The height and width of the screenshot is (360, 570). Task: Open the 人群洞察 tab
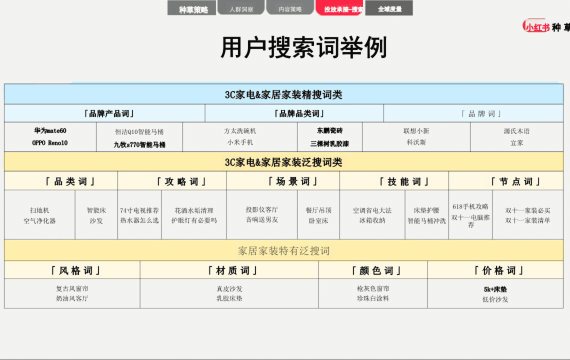pos(241,8)
